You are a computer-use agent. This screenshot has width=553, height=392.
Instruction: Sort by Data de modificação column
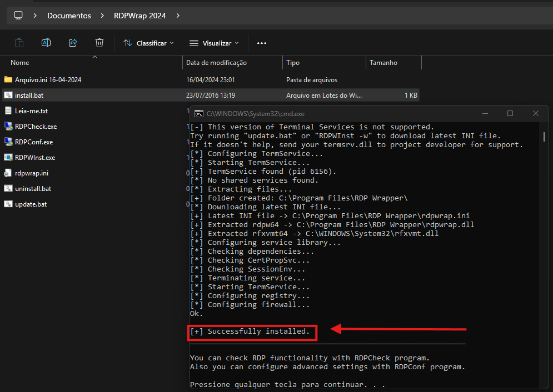click(x=216, y=63)
